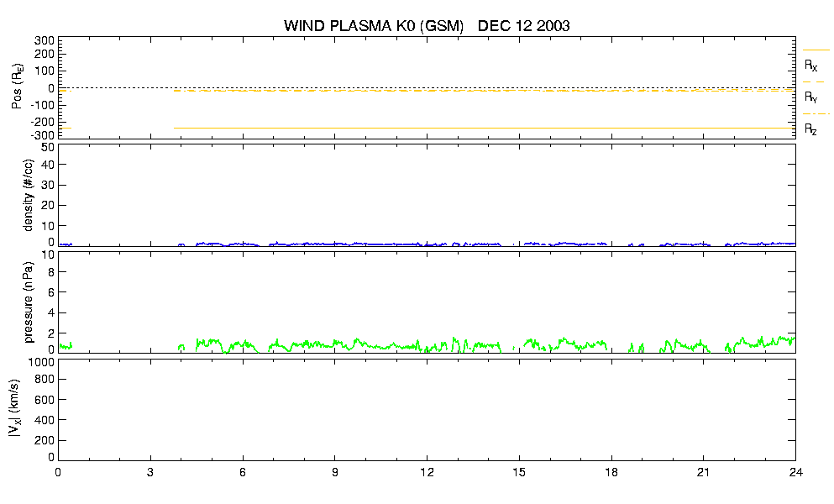Click the x-axis tick label 9
This screenshot has height=504, width=834.
click(335, 472)
